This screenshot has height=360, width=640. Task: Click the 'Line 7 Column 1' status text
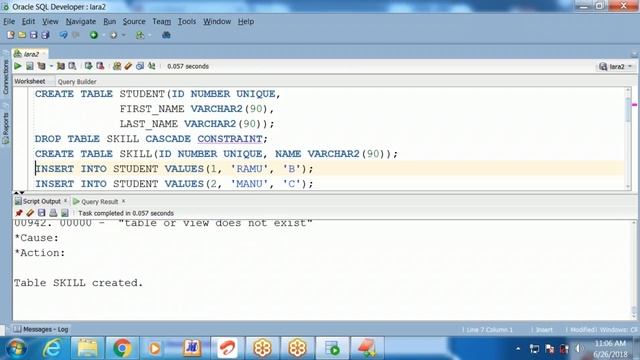click(x=488, y=329)
